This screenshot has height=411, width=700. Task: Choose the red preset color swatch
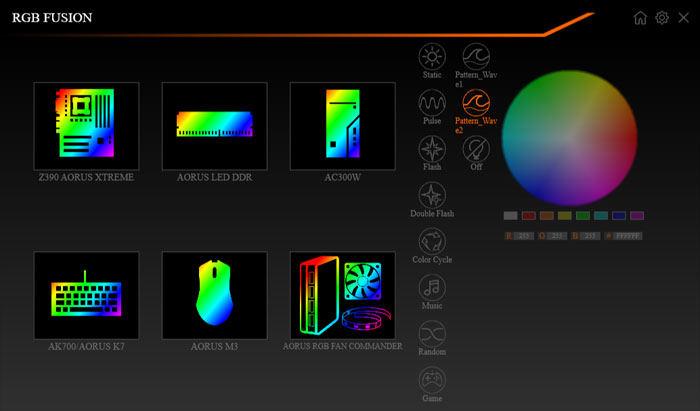(x=529, y=216)
